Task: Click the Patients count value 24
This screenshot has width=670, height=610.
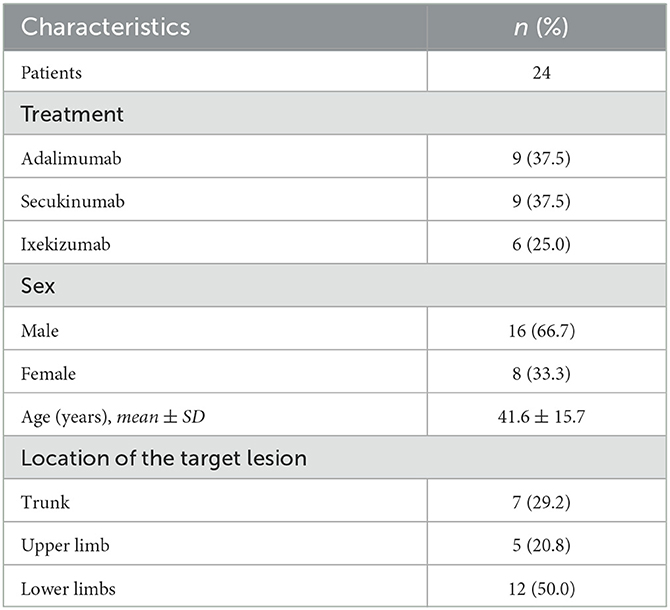Action: [541, 73]
